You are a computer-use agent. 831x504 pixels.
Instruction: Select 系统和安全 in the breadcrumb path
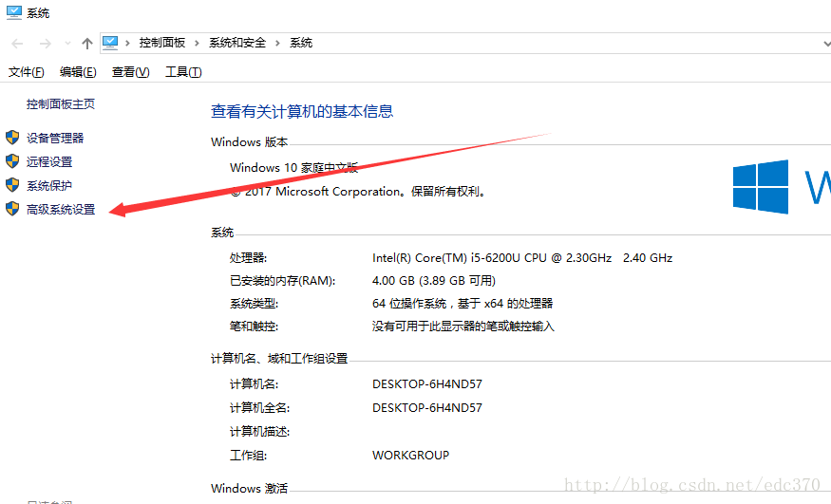(237, 43)
